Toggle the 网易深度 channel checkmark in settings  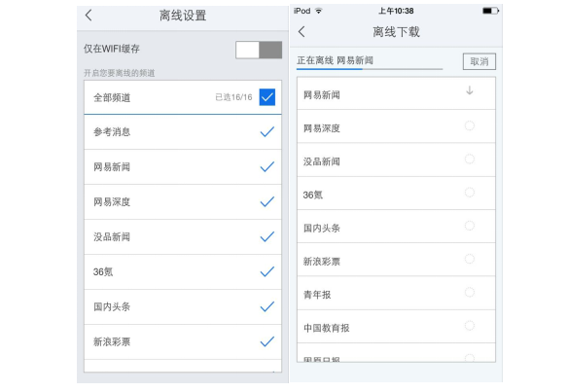pos(267,201)
